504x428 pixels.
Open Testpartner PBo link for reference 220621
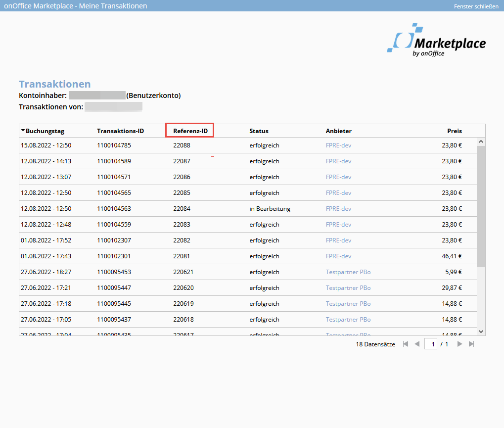(x=348, y=272)
